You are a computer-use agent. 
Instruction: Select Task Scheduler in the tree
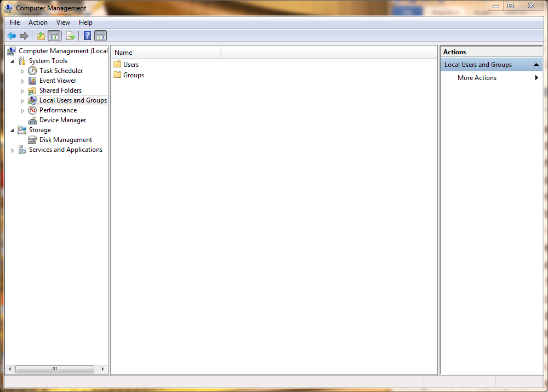(61, 71)
